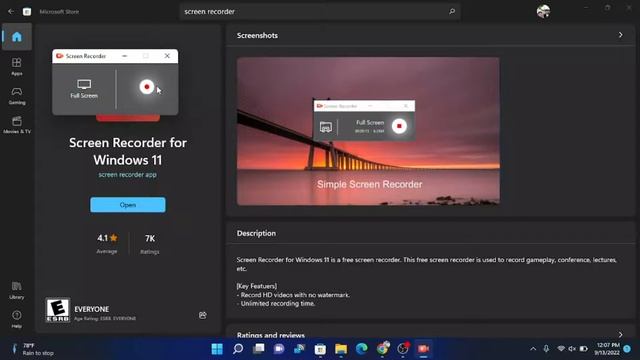Open Task View on taskbar
The height and width of the screenshot is (360, 640).
coord(259,349)
